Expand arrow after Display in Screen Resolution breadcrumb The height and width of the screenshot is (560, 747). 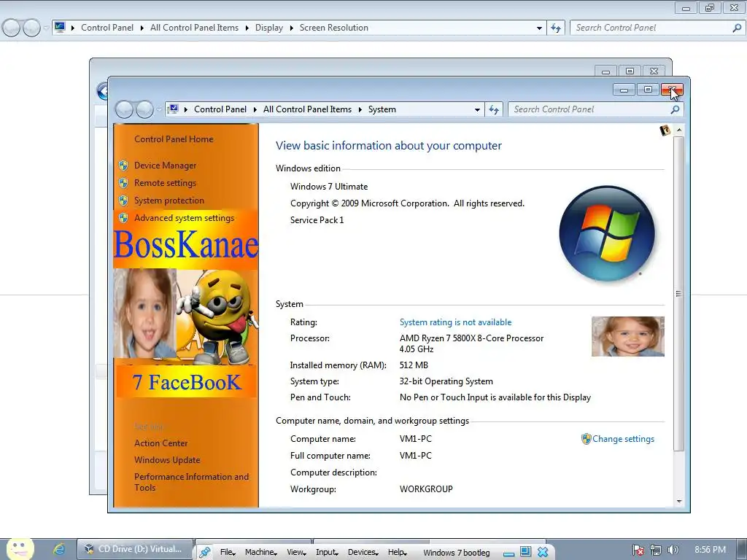pyautogui.click(x=291, y=28)
